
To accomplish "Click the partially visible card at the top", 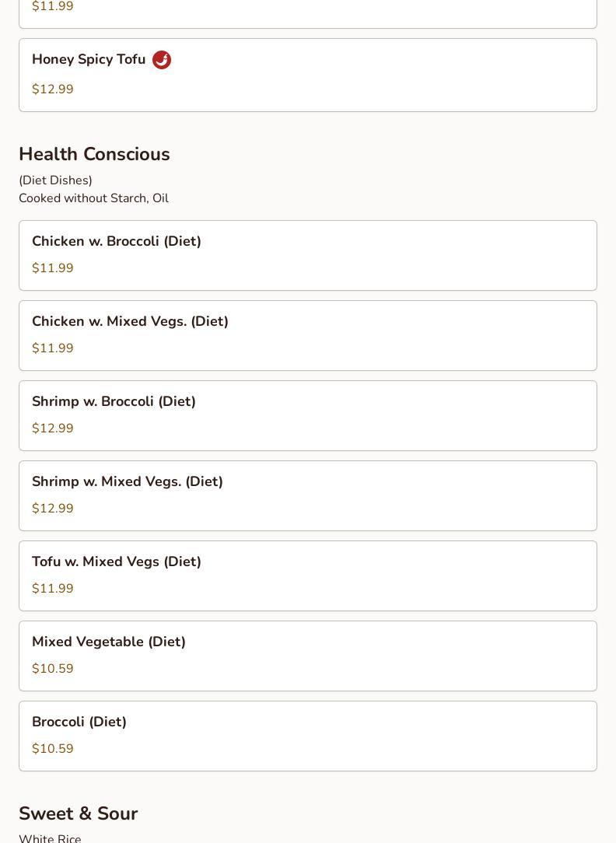I will tap(308, 14).
